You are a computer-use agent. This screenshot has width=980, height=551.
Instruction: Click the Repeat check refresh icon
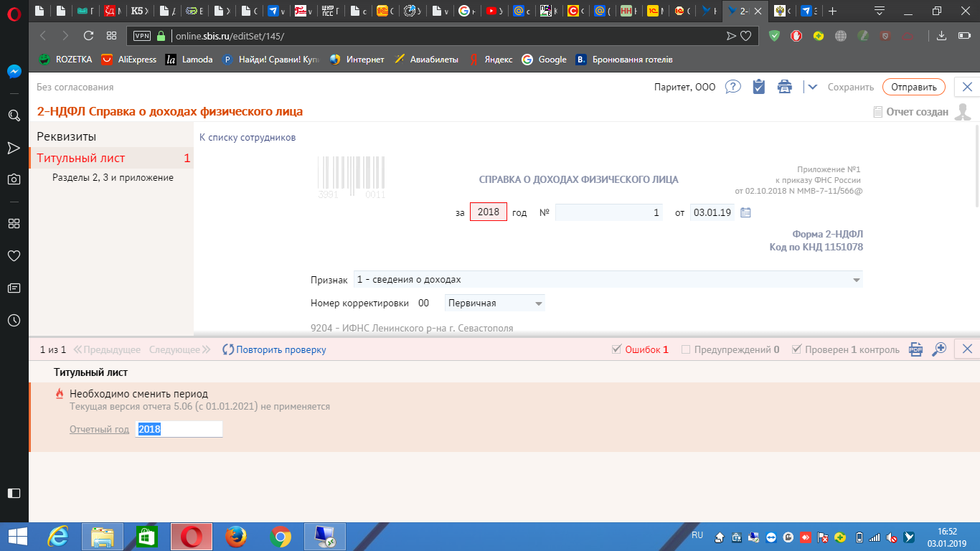pos(228,349)
